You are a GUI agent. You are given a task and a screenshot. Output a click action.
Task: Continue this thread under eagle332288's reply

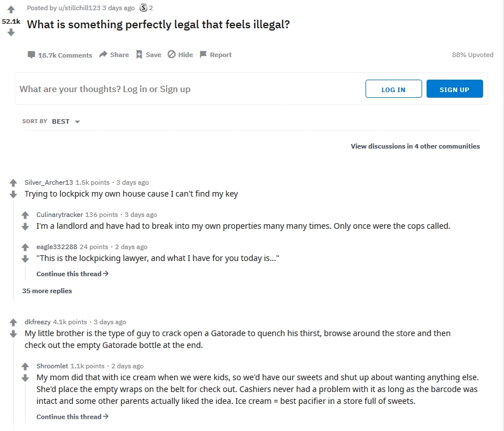pos(72,274)
